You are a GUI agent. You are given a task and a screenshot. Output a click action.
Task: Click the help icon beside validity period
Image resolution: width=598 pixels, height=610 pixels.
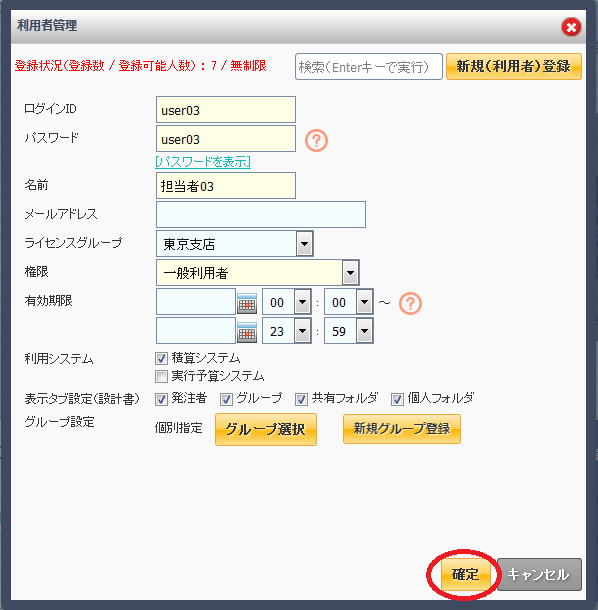click(410, 303)
